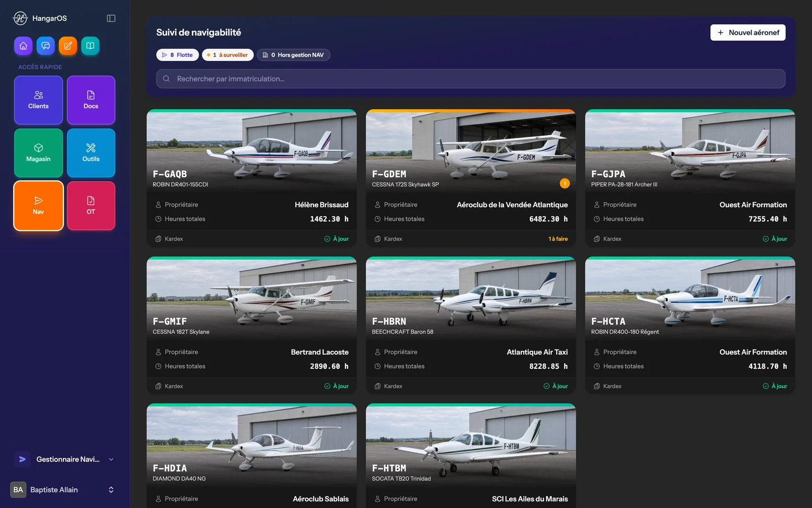Click the À jour status on F-GAQB

point(336,239)
